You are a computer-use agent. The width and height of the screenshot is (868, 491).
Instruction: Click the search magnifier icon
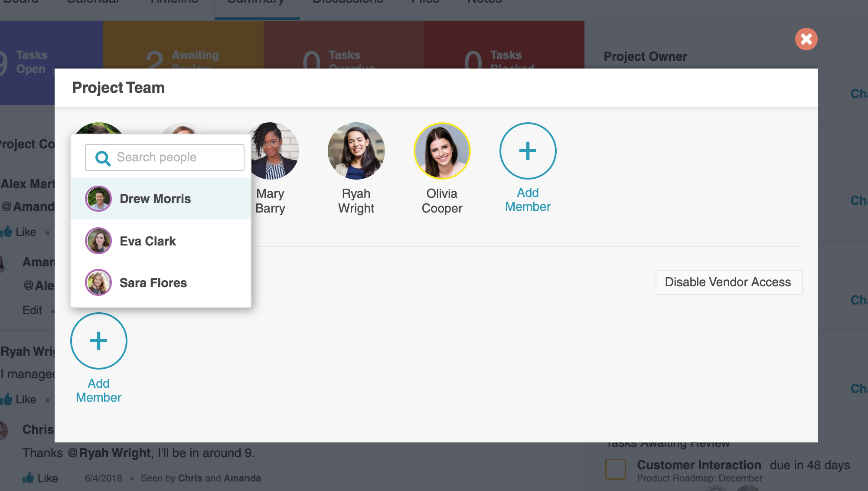pyautogui.click(x=103, y=158)
